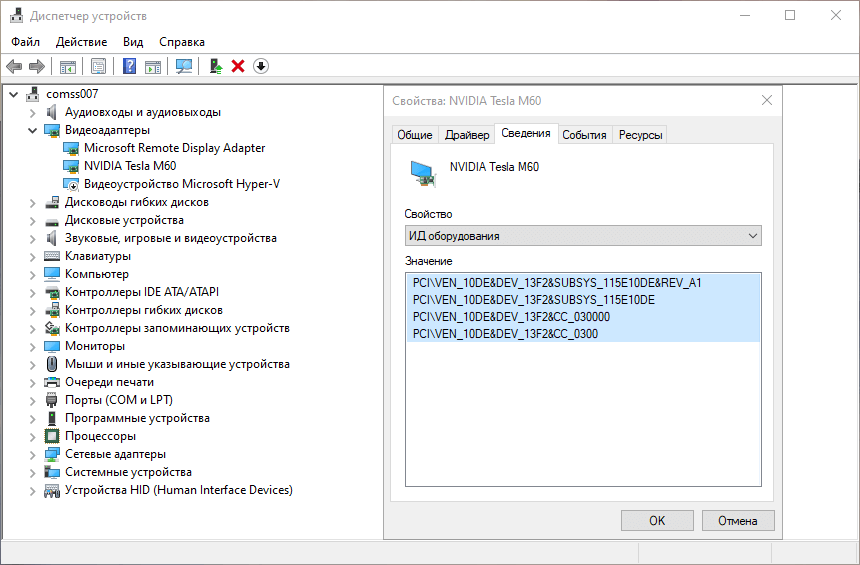The height and width of the screenshot is (565, 860).
Task: Select NVIDIA Tesla M60 in the device tree
Action: coord(130,166)
